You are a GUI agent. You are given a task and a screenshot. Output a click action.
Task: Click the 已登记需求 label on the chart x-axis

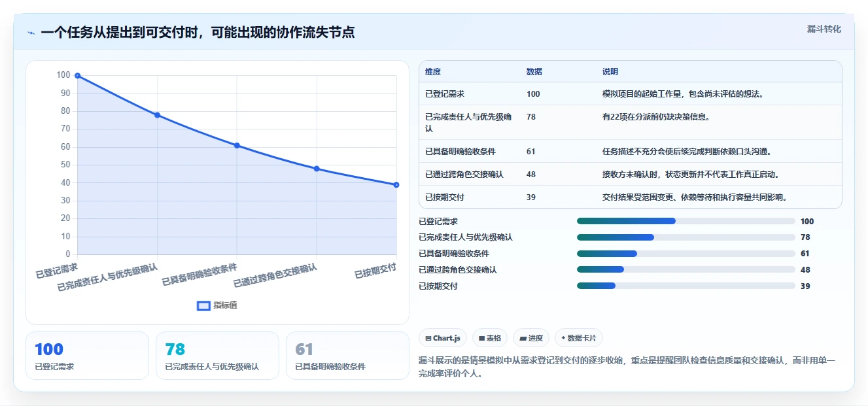tap(57, 271)
